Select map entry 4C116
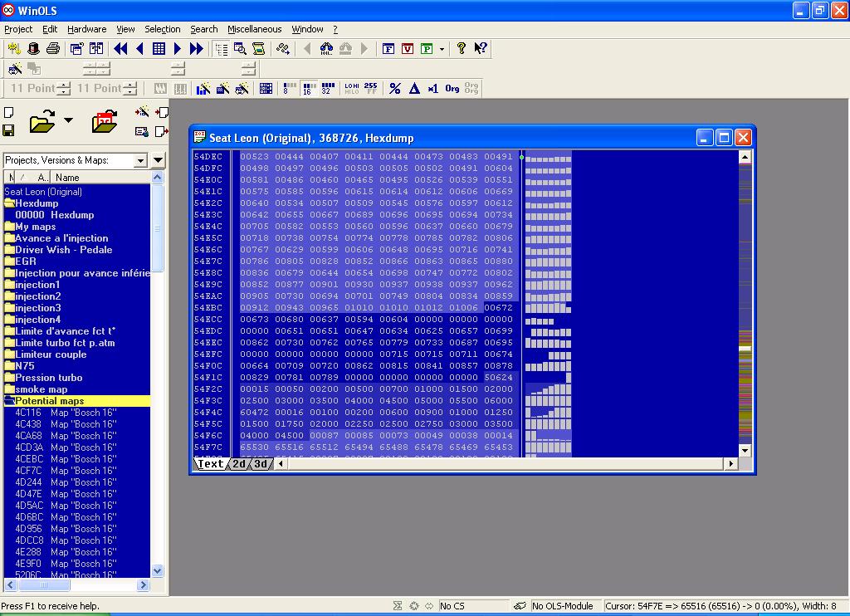The width and height of the screenshot is (850, 616). click(66, 413)
